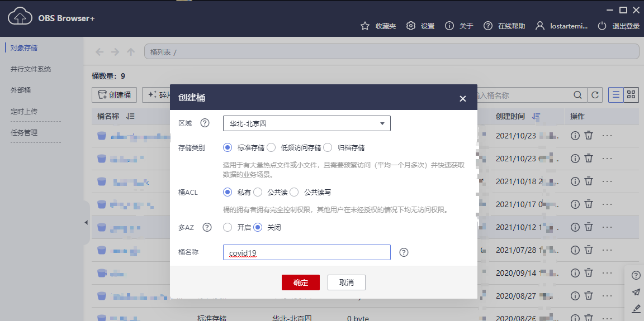644x321 pixels.
Task: Select 公共读 bucket ACL radio
Action: pos(258,192)
